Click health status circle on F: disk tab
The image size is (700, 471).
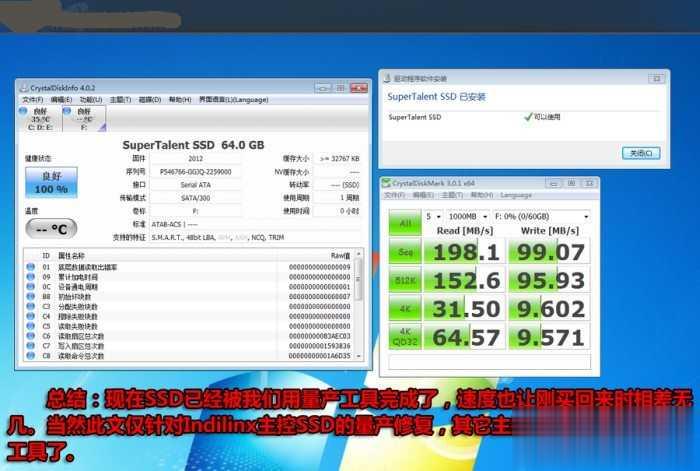tap(67, 111)
